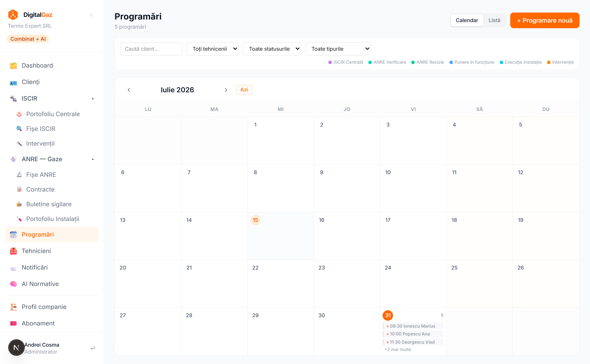This screenshot has height=364, width=590.
Task: Open Notificări menu item
Action: click(52, 267)
